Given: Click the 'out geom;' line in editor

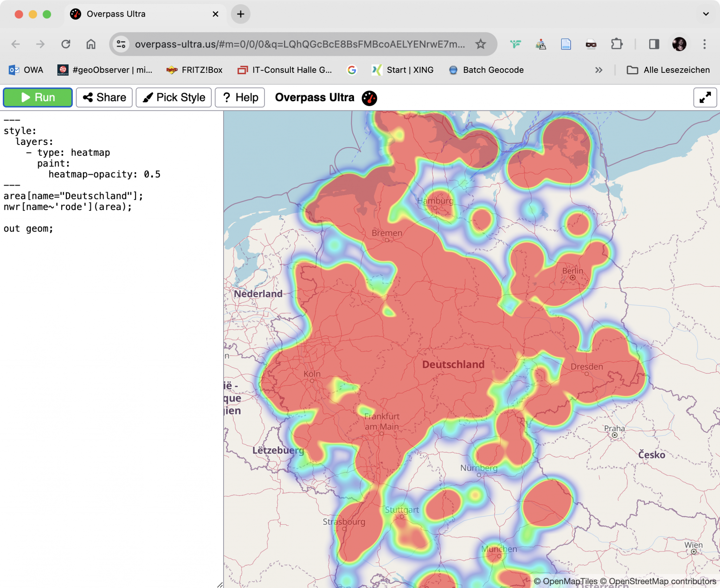Looking at the screenshot, I should tap(28, 229).
